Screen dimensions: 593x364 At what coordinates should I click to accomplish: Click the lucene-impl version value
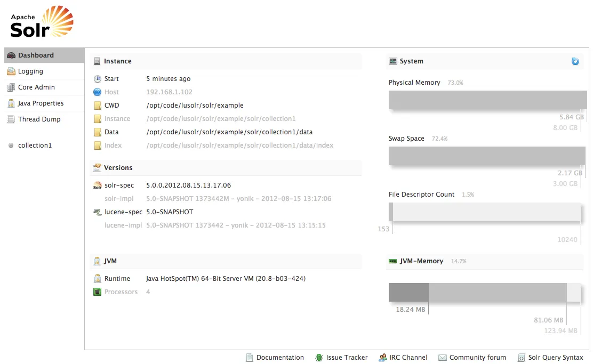236,225
